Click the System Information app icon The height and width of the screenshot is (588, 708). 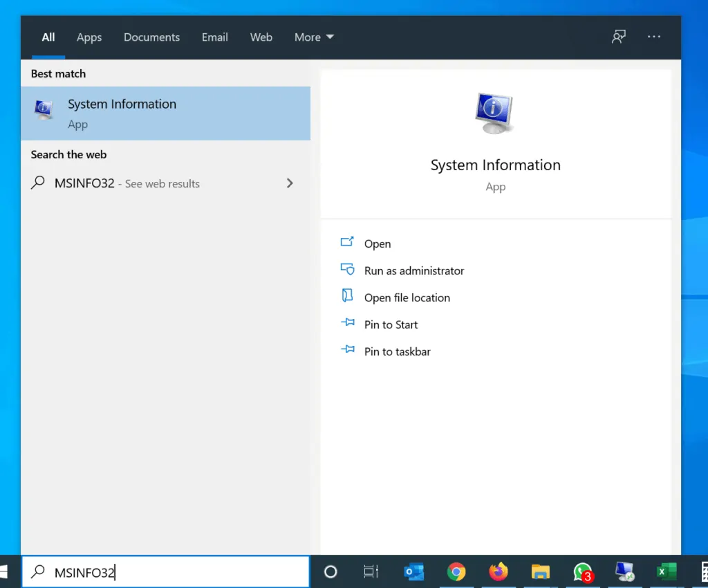42,109
